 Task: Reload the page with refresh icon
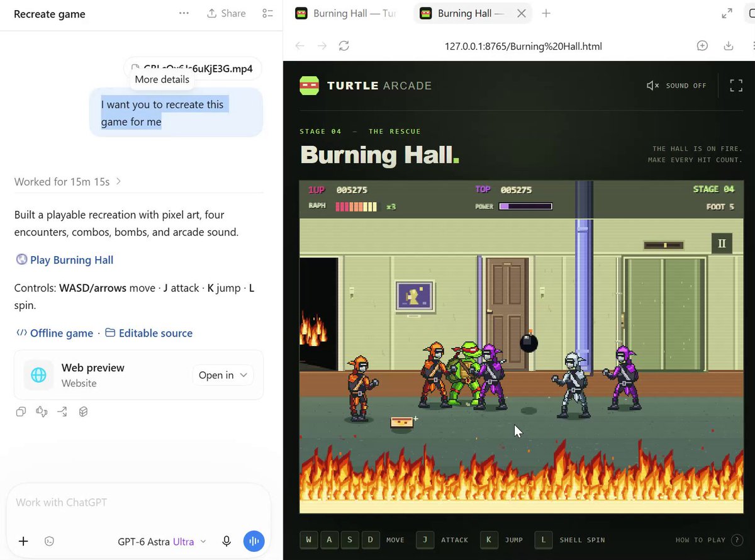(344, 46)
